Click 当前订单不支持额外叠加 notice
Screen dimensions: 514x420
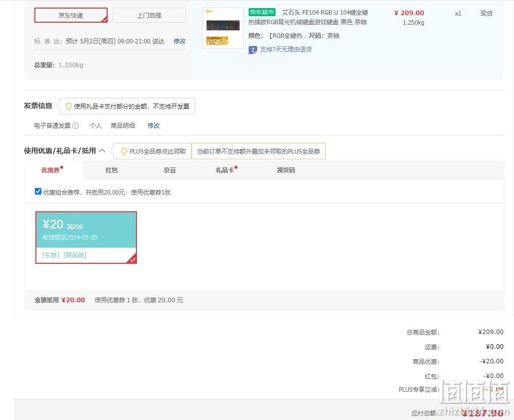click(258, 152)
